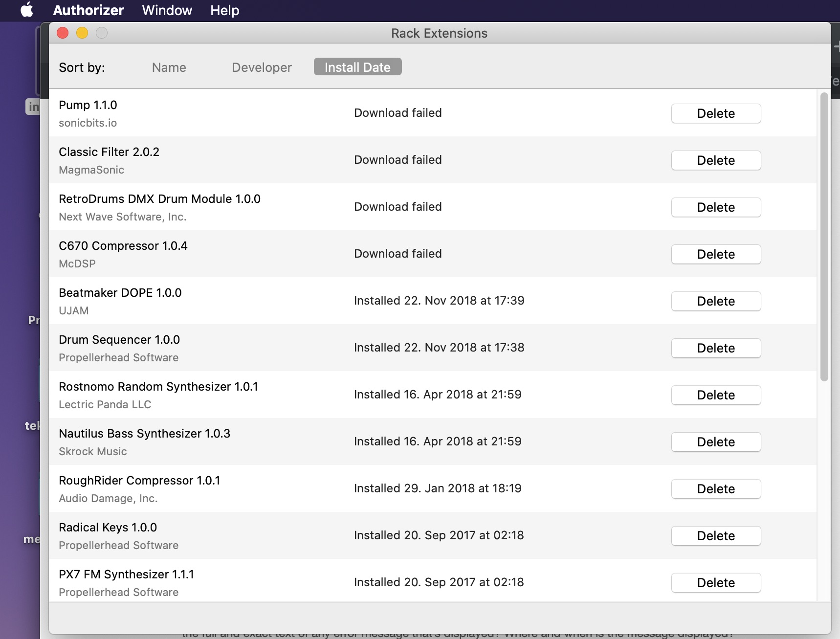
Task: Click the Rack Extensions window title
Action: coord(439,33)
